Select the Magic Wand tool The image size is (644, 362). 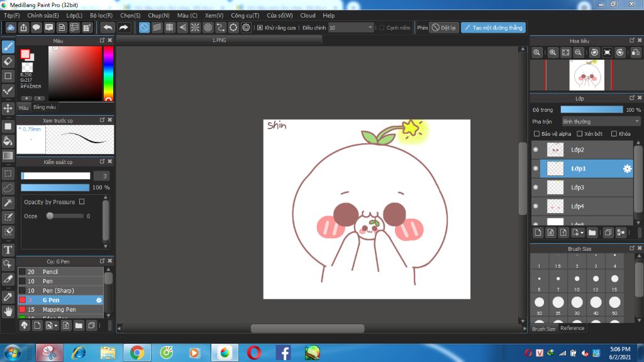tap(8, 202)
